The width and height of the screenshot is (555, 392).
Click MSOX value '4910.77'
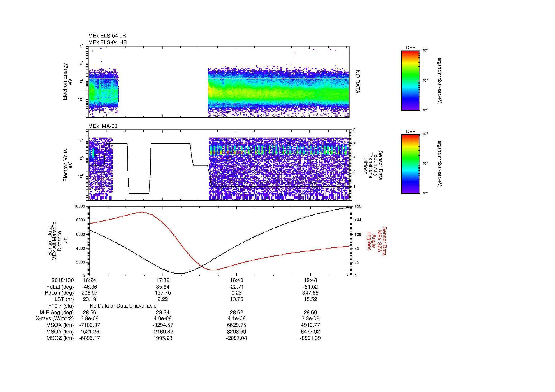[310, 325]
